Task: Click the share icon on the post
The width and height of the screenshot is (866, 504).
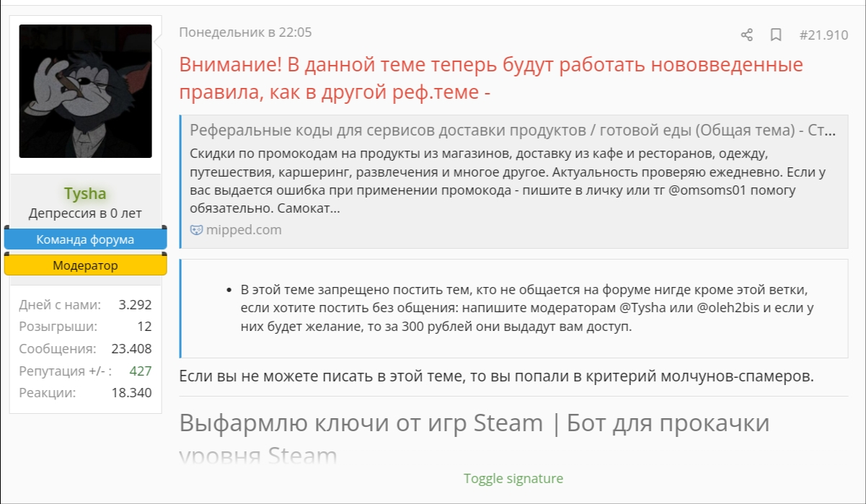Action: tap(747, 35)
